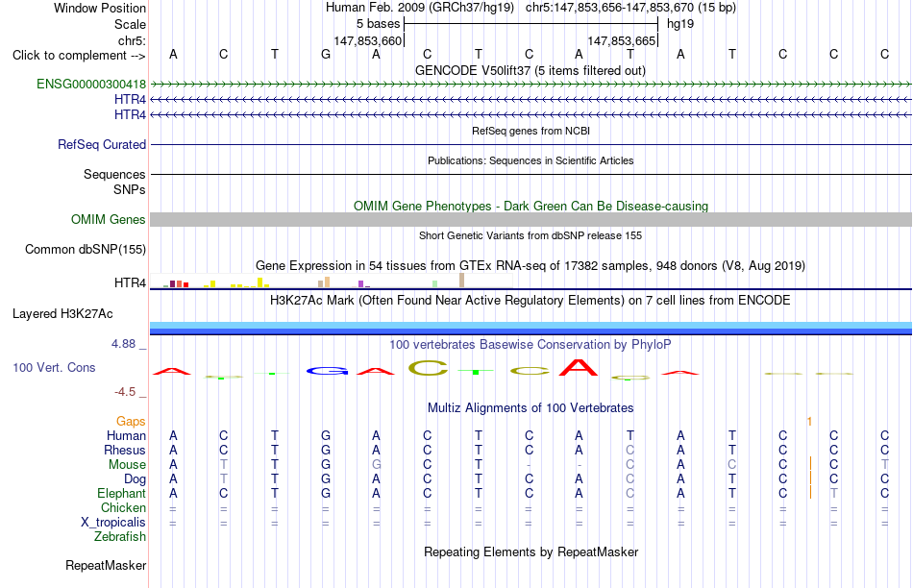Click the OMIM Gene Phenotypes green title

531,207
